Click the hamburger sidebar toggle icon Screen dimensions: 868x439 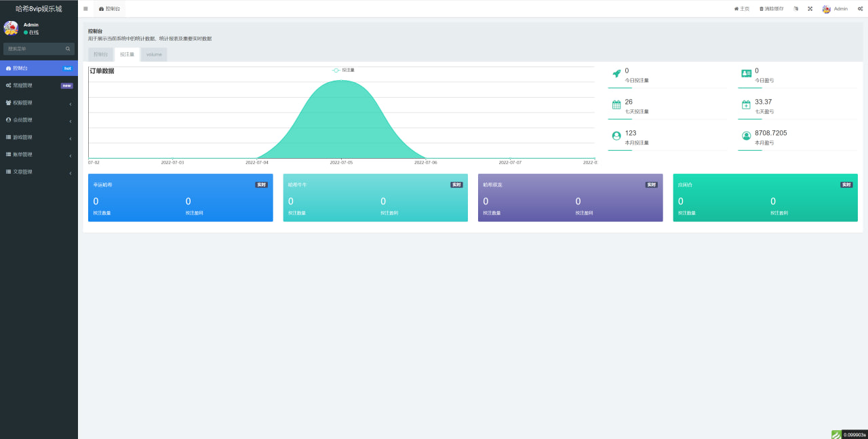click(x=85, y=9)
